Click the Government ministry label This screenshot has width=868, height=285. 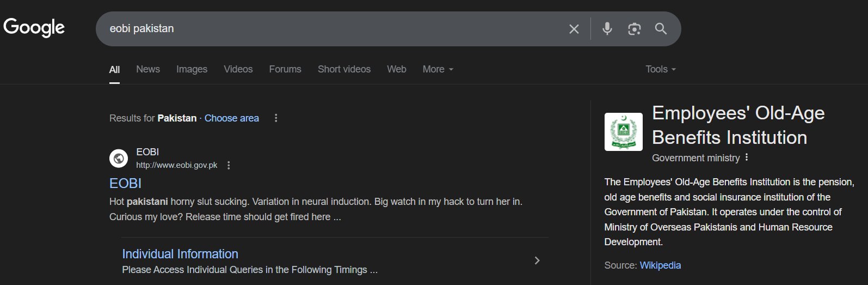click(696, 158)
